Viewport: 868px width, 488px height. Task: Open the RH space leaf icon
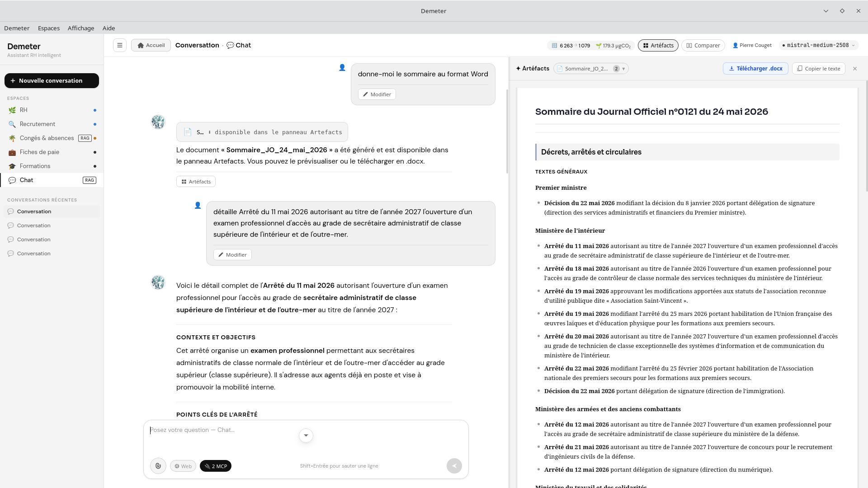point(12,110)
